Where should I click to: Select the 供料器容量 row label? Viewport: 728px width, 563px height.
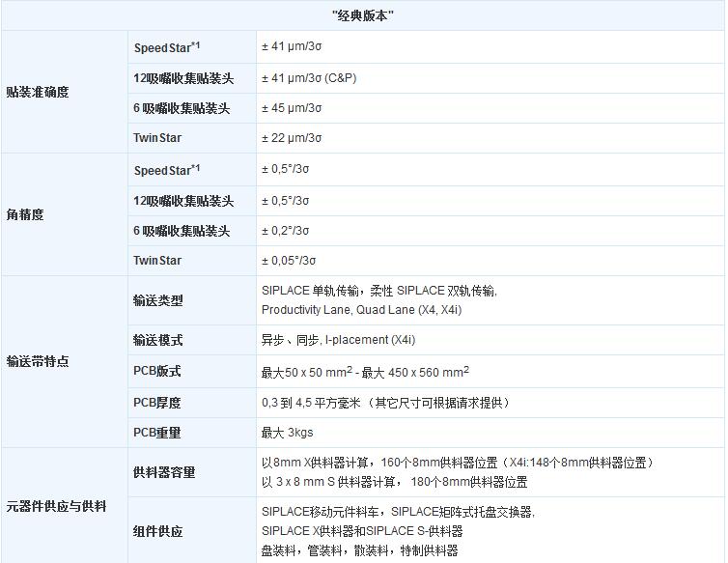point(164,472)
